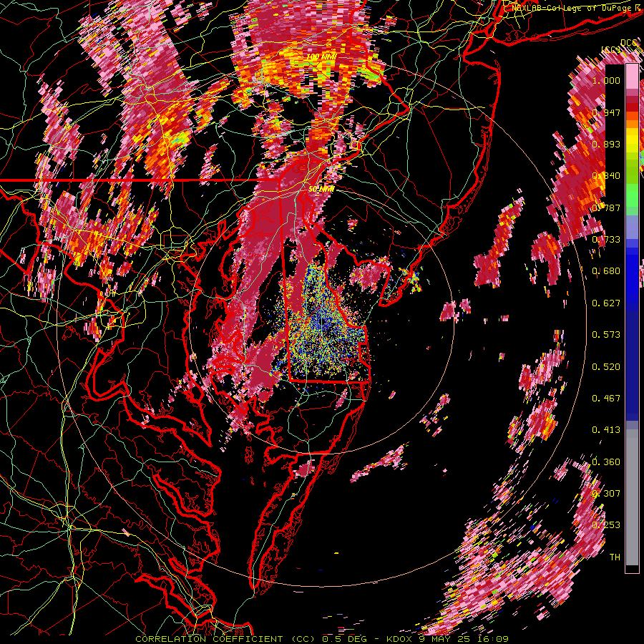Screen dimensions: 644x644
Task: Click the 0.253 scale label
Action: pyautogui.click(x=606, y=525)
